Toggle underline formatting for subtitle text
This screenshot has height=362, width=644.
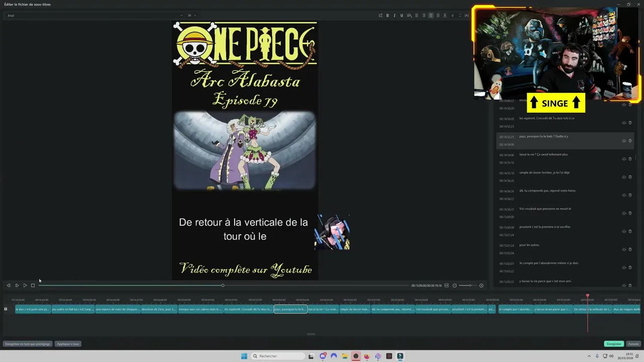[x=401, y=16]
